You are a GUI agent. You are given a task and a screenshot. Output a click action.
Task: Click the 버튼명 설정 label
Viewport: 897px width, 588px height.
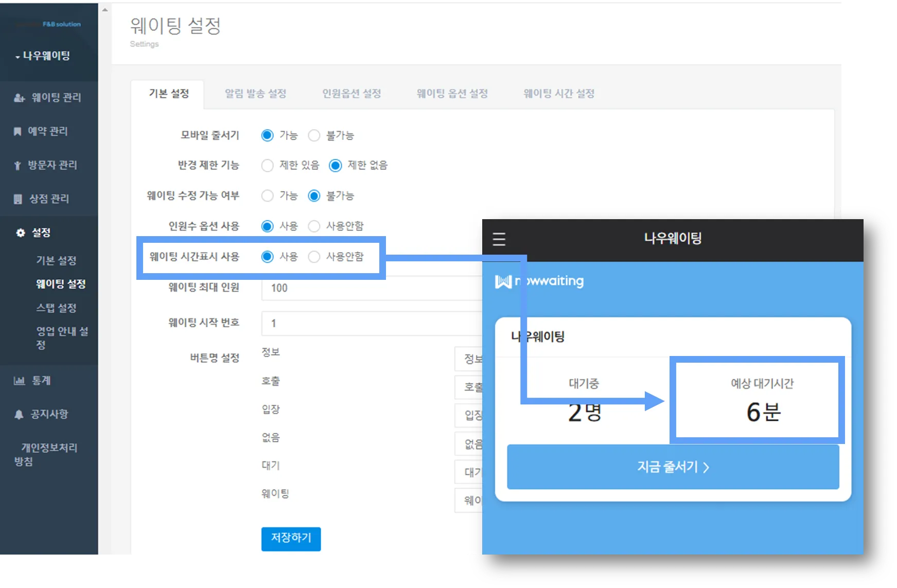click(215, 358)
